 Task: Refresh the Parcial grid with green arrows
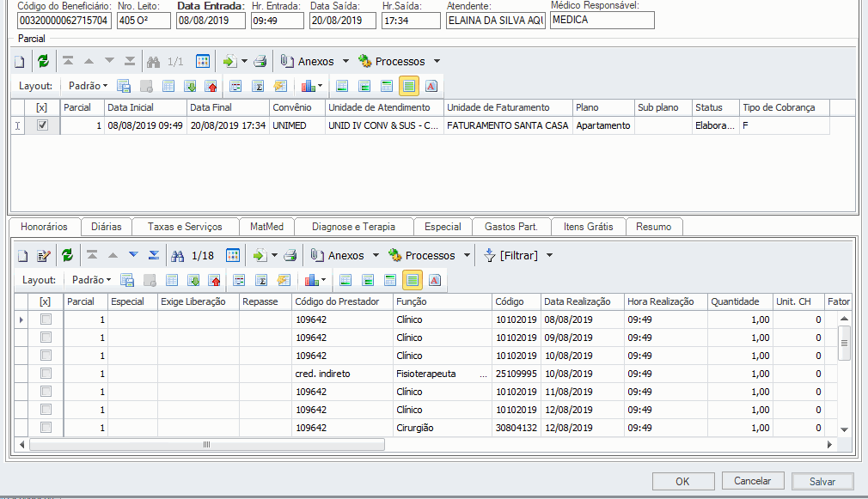pyautogui.click(x=43, y=61)
